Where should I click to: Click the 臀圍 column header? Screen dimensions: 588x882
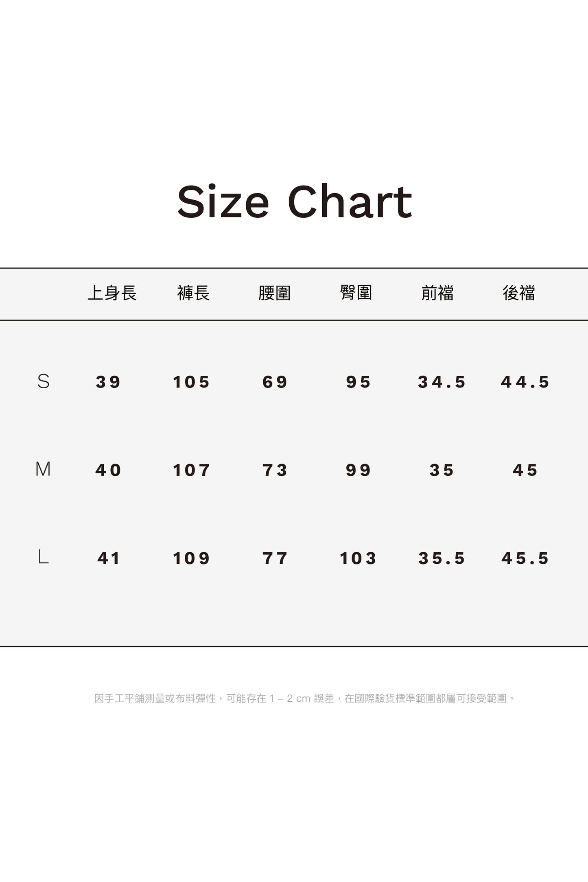pyautogui.click(x=356, y=293)
